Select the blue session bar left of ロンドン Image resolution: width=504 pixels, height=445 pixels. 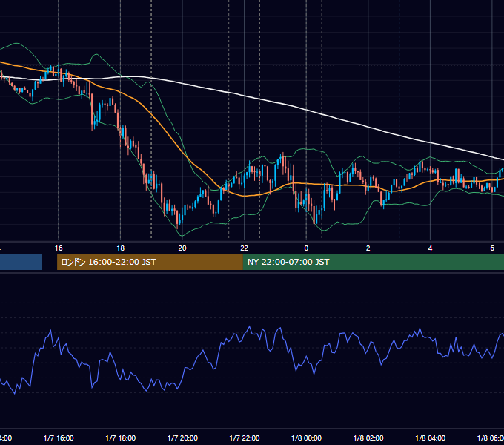point(21,262)
